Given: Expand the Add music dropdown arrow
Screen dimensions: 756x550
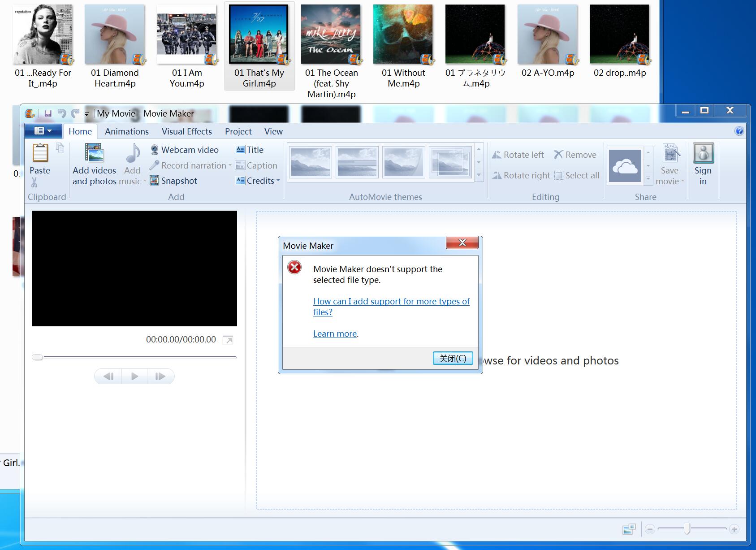Looking at the screenshot, I should [x=145, y=182].
